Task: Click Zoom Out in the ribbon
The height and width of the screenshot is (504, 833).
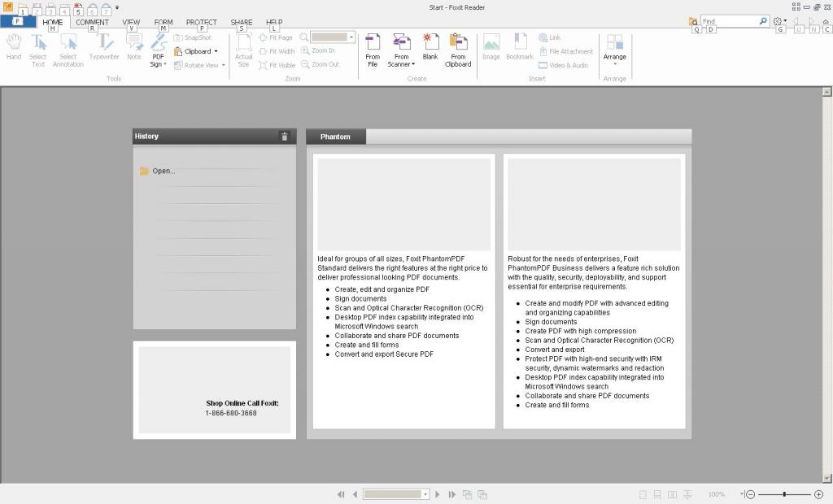Action: pos(320,64)
